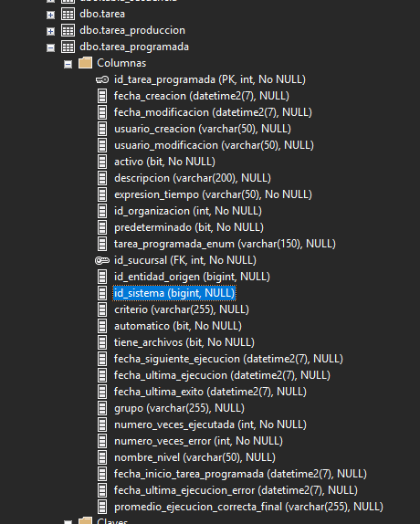Click the column icon beside promedio_ejecucion_correcta_final
420x524 pixels.
[102, 507]
